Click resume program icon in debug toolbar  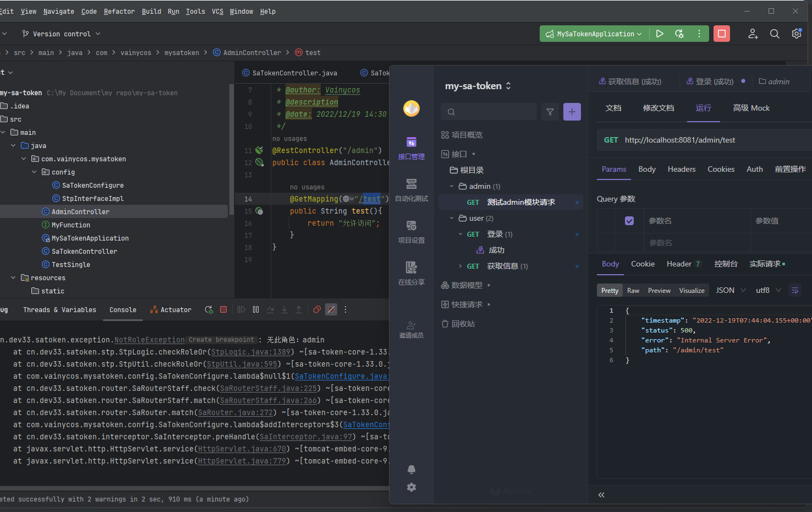click(x=242, y=310)
